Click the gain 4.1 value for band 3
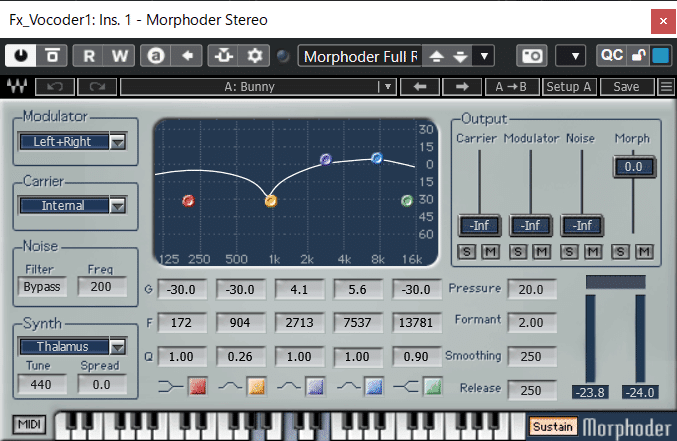The image size is (677, 441). coord(299,289)
